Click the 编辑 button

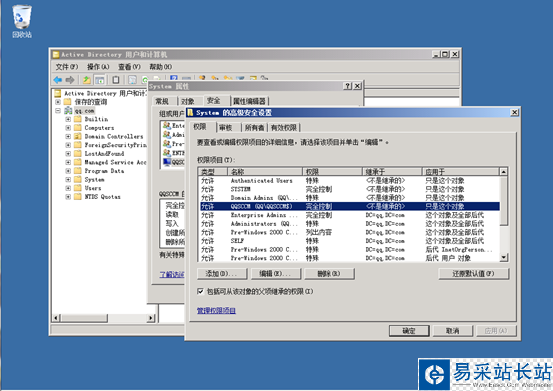click(x=275, y=274)
